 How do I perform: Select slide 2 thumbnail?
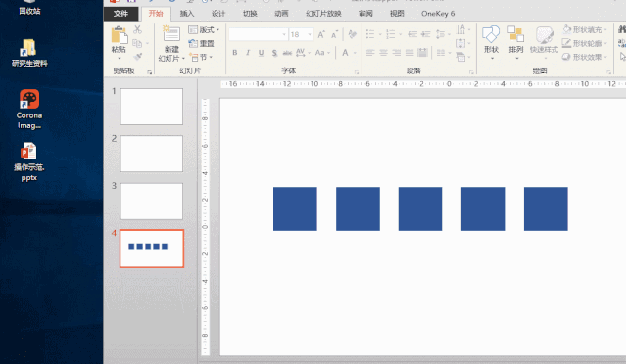coord(152,154)
